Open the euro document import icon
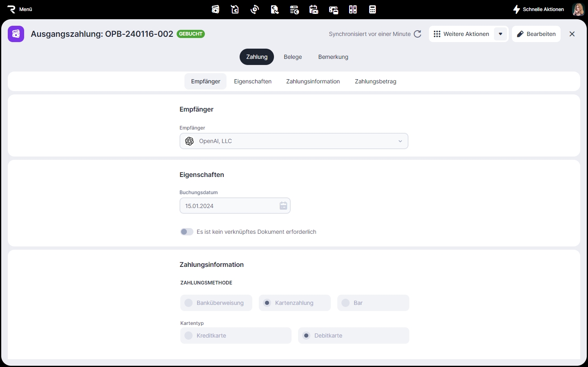Image resolution: width=588 pixels, height=367 pixels. point(235,9)
